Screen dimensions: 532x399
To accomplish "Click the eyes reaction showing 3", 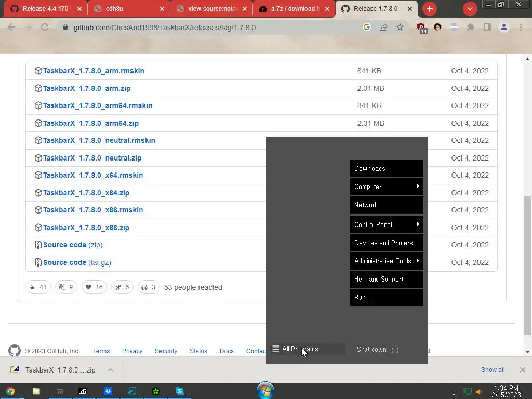I will coord(149,287).
